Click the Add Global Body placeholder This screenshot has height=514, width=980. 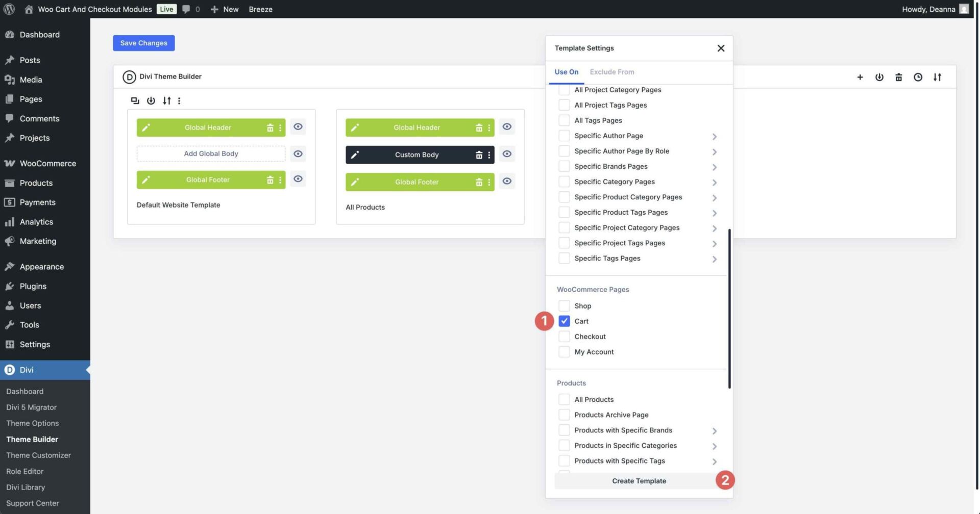pos(210,153)
